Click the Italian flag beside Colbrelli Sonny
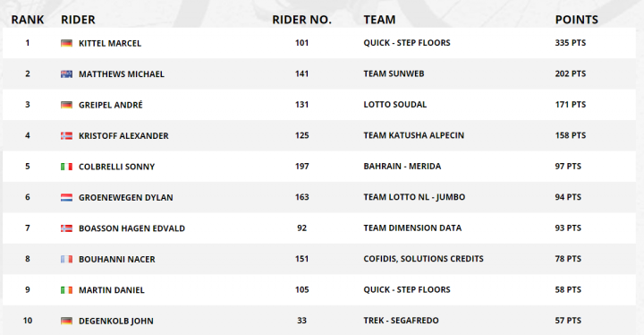The height and width of the screenshot is (335, 644). [66, 167]
